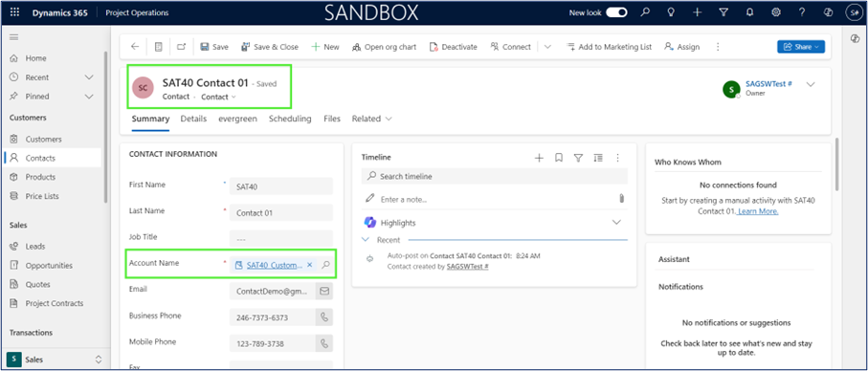Image resolution: width=868 pixels, height=371 pixels.
Task: Go back with the arrow button
Action: [135, 47]
